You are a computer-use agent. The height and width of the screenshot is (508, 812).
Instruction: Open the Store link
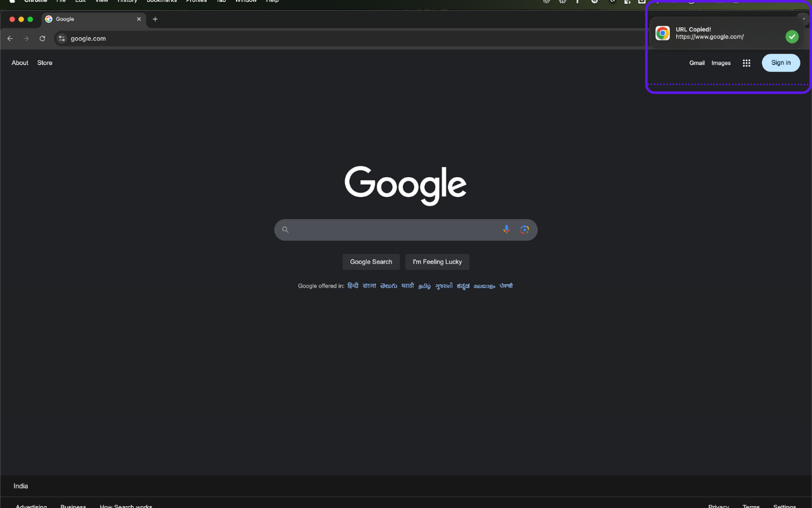pyautogui.click(x=45, y=63)
